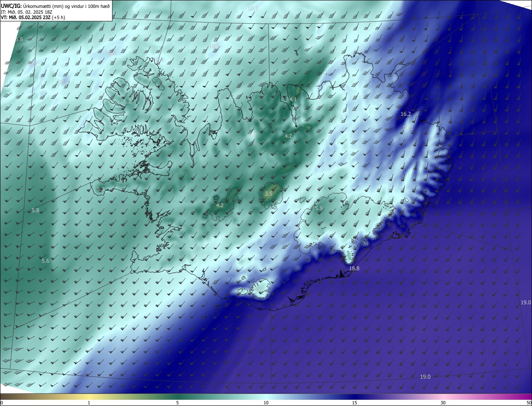The width and height of the screenshot is (532, 406).
Task: Click the colorbar tick label 0
Action: pos(2,403)
